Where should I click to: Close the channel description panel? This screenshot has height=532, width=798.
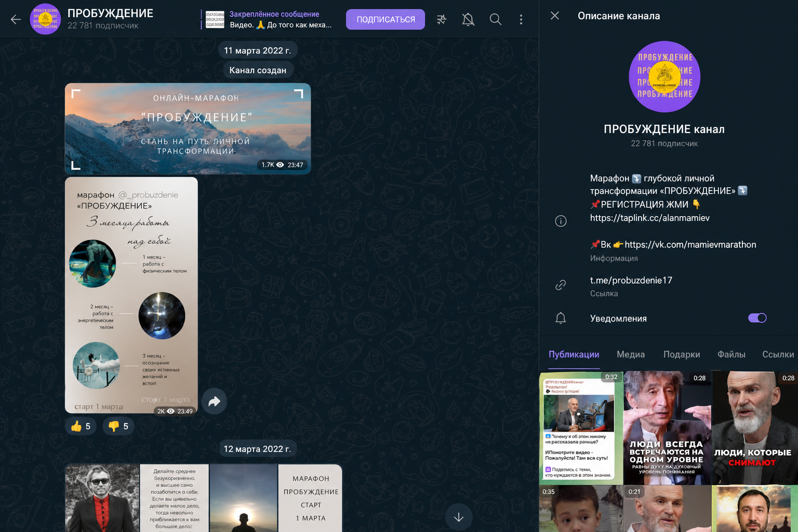[x=555, y=16]
